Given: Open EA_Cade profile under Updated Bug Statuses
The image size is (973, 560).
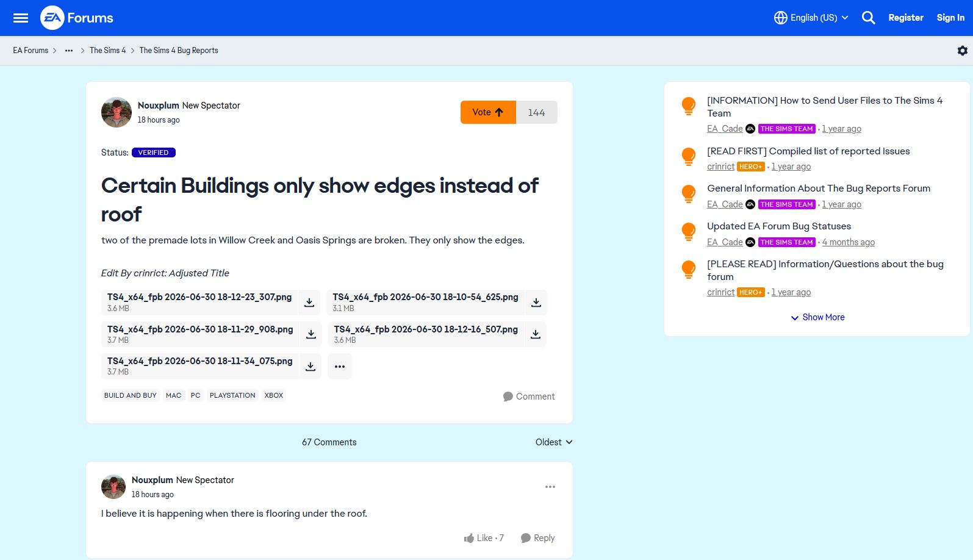Looking at the screenshot, I should pyautogui.click(x=725, y=242).
